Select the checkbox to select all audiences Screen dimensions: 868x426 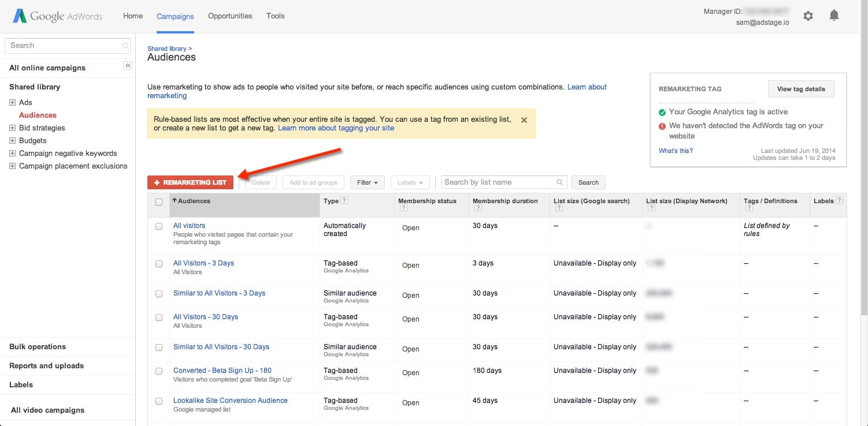click(158, 201)
